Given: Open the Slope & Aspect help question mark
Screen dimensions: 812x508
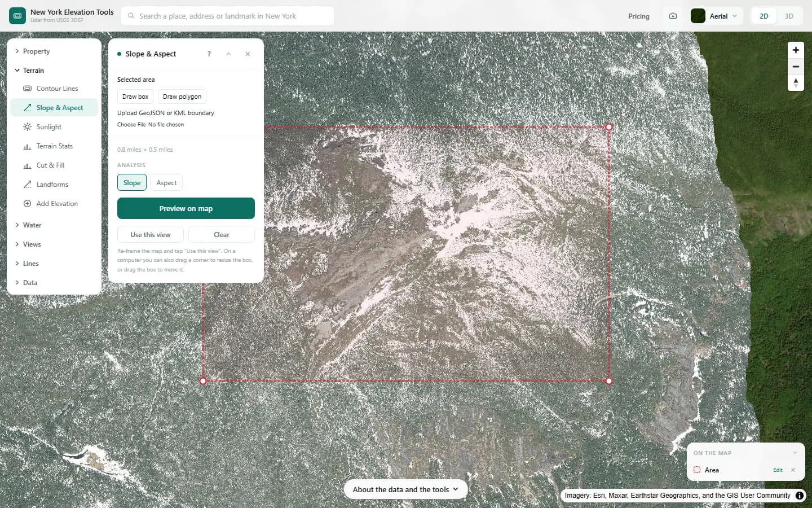Looking at the screenshot, I should click(209, 54).
